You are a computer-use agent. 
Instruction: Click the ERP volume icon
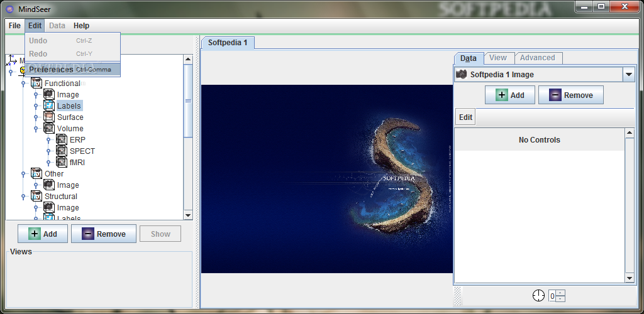62,140
